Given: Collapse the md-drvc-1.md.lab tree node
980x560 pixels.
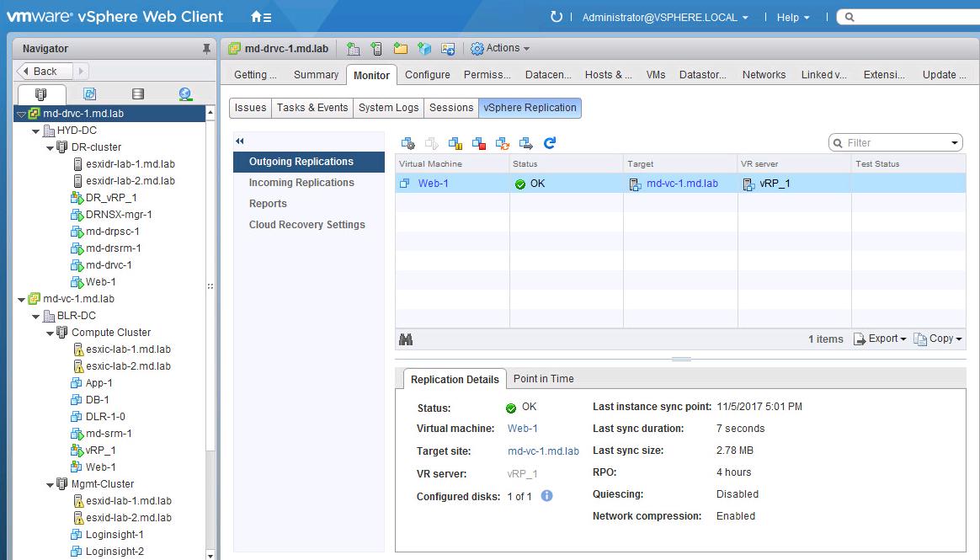Looking at the screenshot, I should point(22,115).
